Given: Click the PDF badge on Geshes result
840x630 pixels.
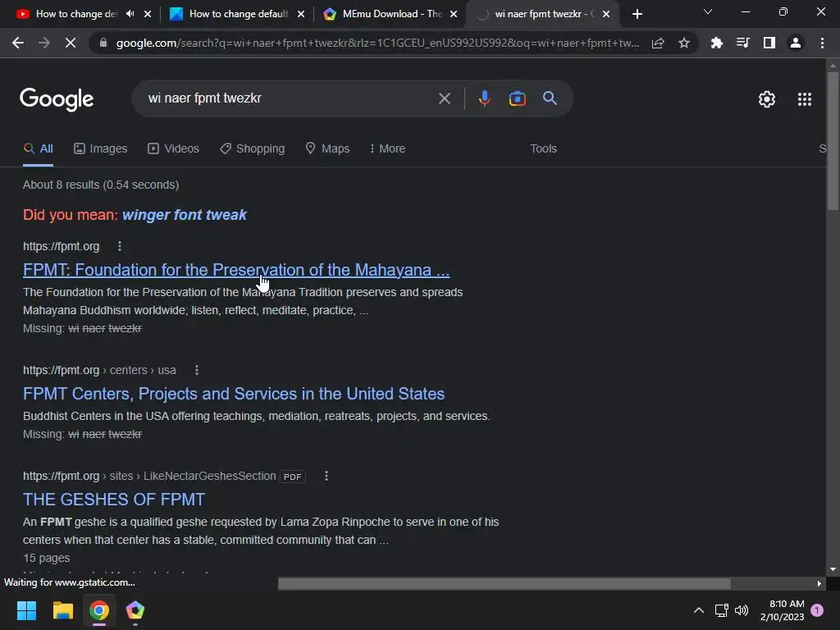Looking at the screenshot, I should click(293, 477).
